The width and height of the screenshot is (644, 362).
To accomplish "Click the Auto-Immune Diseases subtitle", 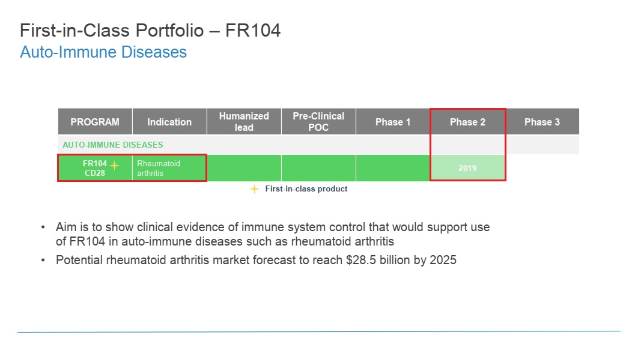I will pyautogui.click(x=103, y=52).
